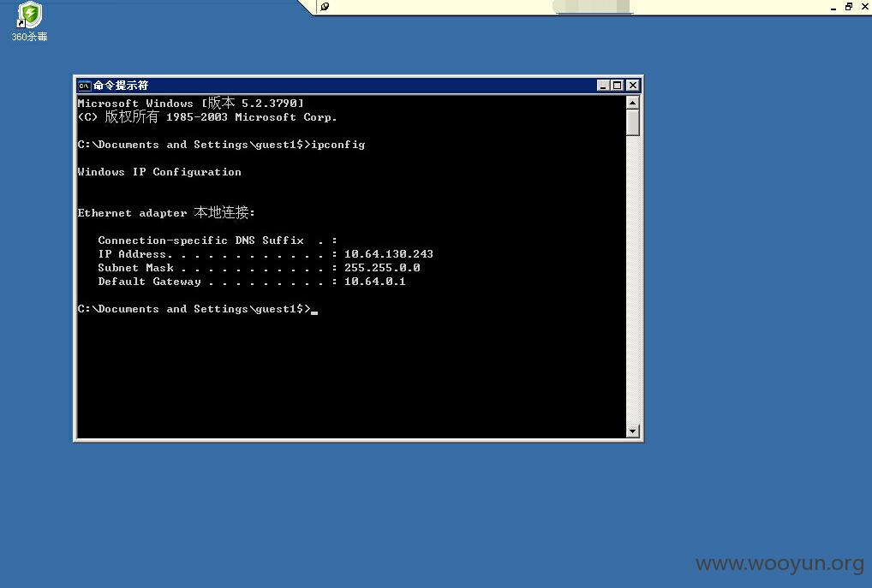Click the last guest1$ prompt with cursor
Viewport: 872px width, 588px height.
pos(197,309)
